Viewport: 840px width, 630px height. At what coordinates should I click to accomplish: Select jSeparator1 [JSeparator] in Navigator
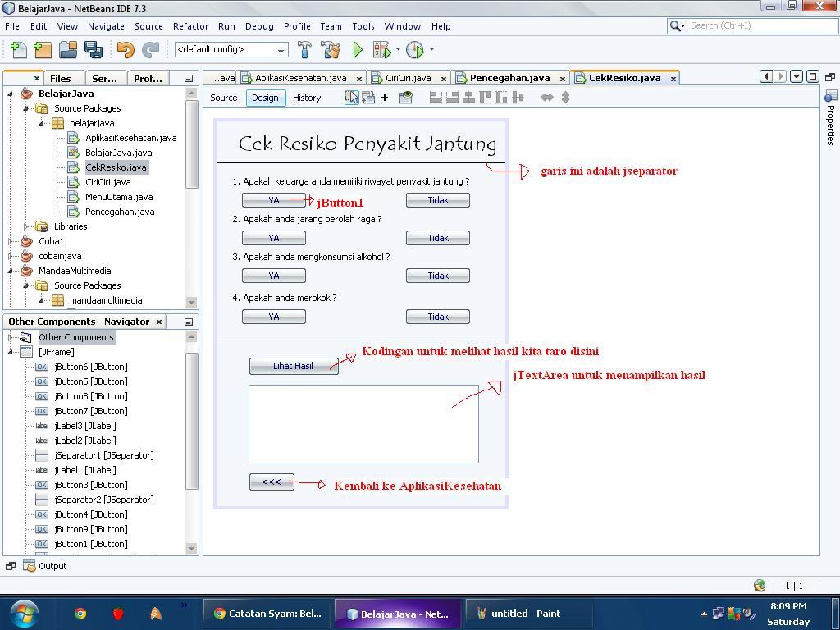104,455
